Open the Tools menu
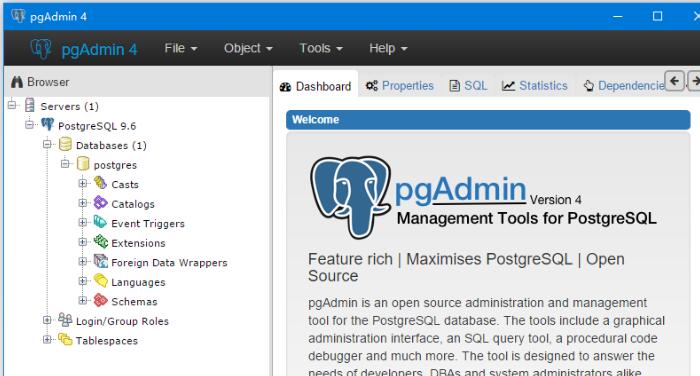Screen dimensions: 700x376 [x=321, y=48]
